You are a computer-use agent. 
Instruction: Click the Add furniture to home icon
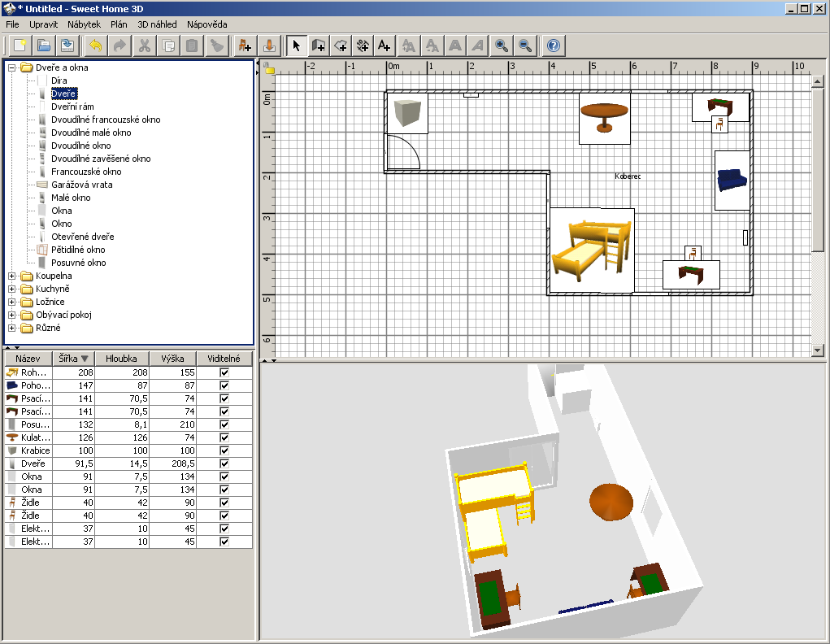pyautogui.click(x=244, y=46)
